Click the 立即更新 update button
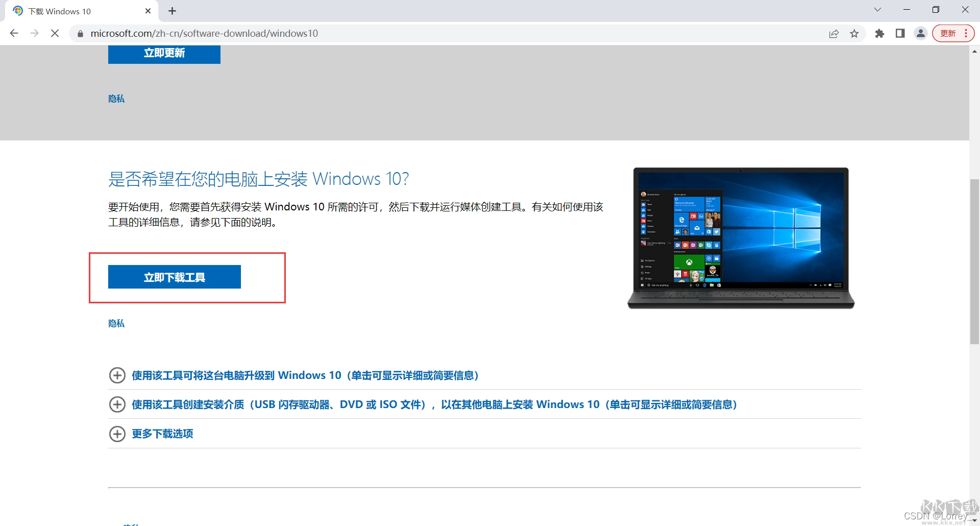 click(x=164, y=53)
